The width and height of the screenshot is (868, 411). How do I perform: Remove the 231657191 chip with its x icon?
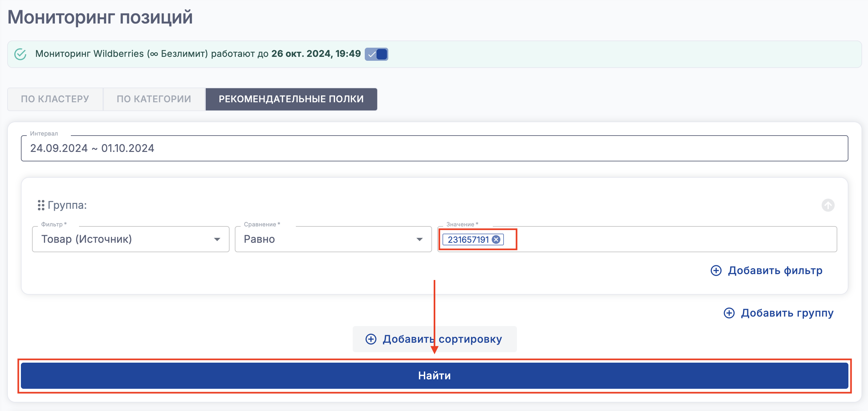point(496,240)
